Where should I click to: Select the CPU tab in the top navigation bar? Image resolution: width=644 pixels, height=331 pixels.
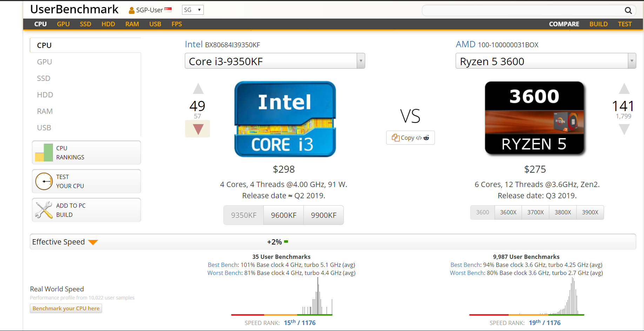pyautogui.click(x=40, y=24)
